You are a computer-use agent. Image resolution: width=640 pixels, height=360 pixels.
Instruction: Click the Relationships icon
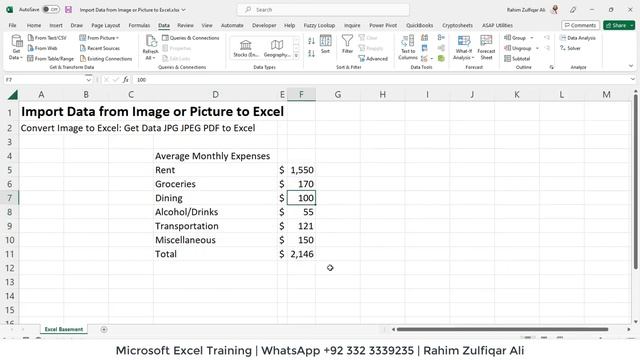[441, 48]
